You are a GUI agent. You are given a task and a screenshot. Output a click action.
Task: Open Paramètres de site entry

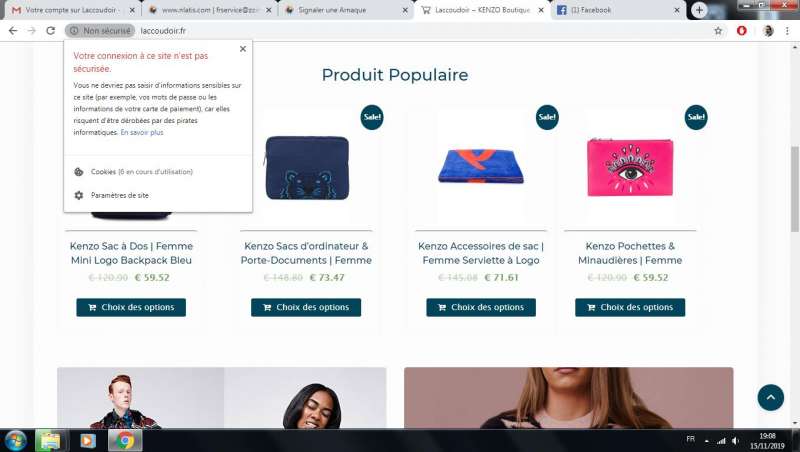click(x=119, y=195)
